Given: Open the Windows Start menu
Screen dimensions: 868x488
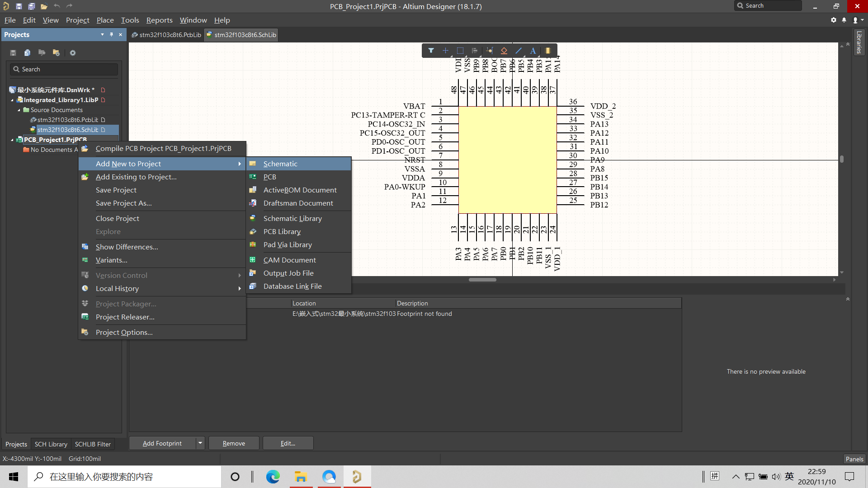Looking at the screenshot, I should [14, 477].
